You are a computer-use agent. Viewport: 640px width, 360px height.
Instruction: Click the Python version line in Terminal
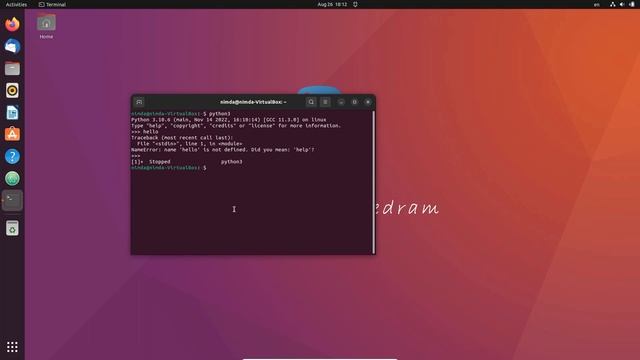pos(229,120)
